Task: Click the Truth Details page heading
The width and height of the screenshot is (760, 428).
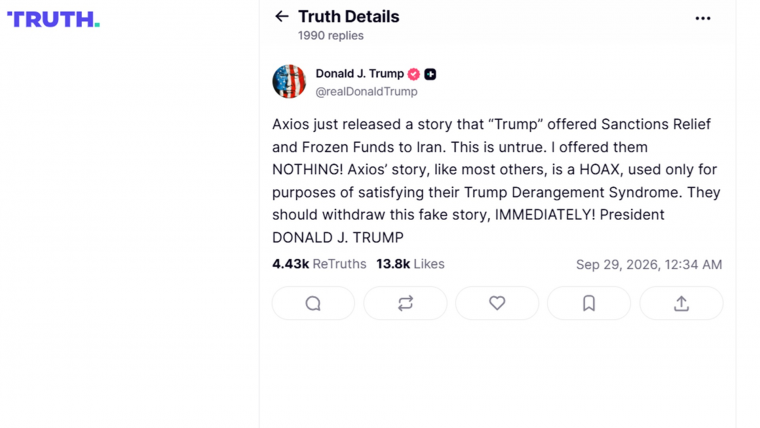Action: (x=348, y=16)
